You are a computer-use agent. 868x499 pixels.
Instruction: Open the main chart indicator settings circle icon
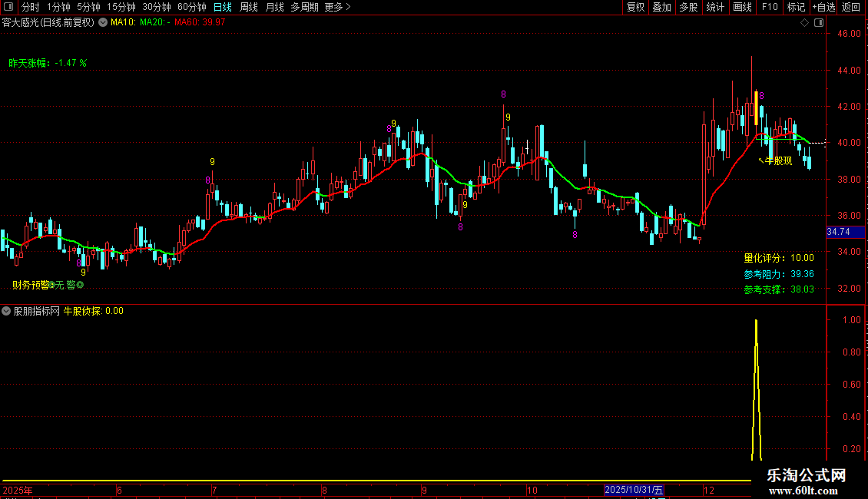point(103,22)
